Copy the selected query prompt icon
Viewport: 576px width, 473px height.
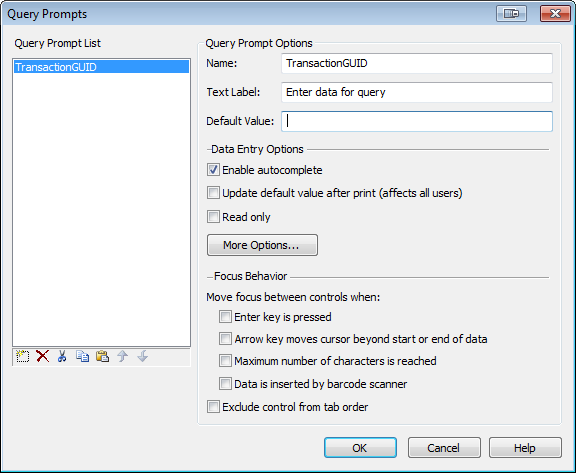[x=82, y=356]
